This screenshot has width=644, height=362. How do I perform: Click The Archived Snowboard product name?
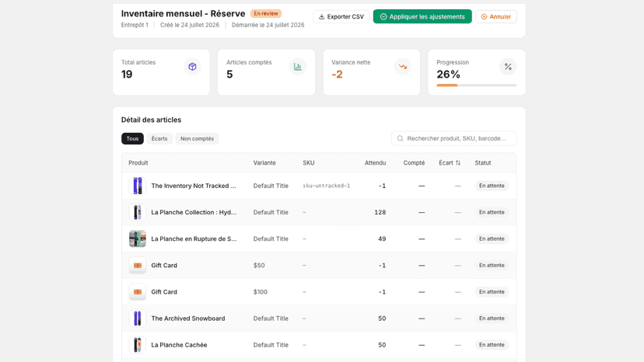(188, 318)
